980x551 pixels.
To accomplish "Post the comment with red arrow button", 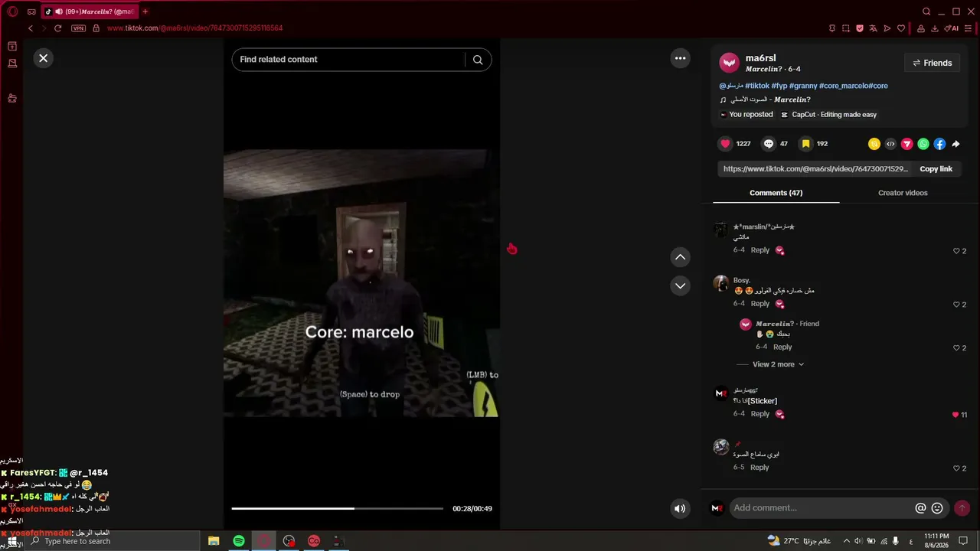I will click(x=962, y=508).
